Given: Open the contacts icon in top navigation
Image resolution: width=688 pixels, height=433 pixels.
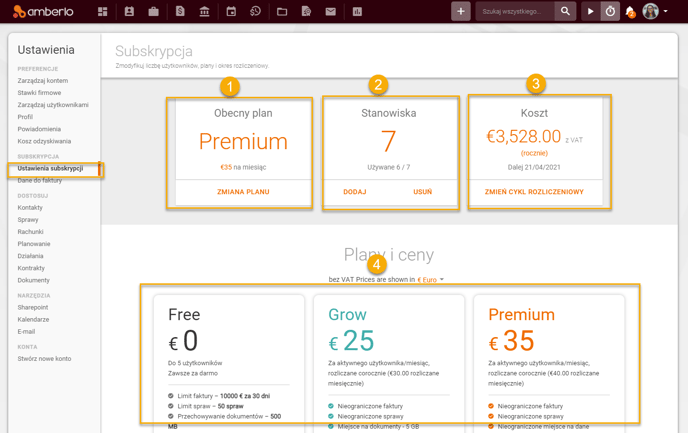Looking at the screenshot, I should [x=128, y=12].
